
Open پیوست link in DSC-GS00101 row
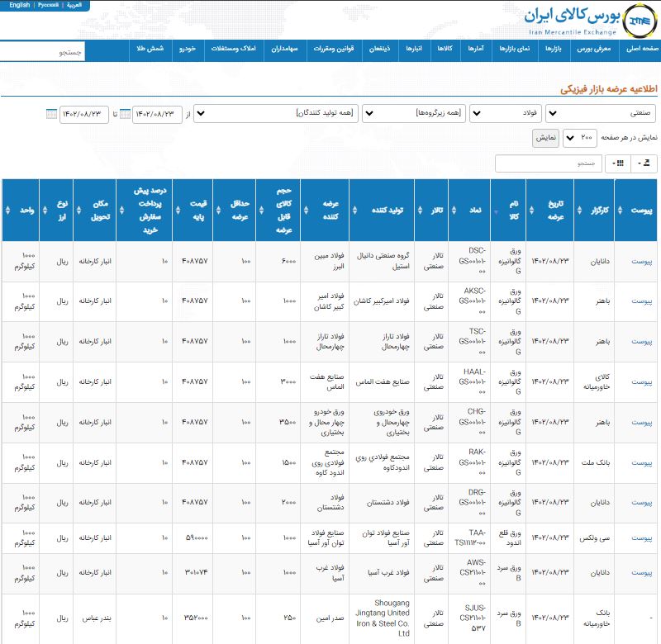click(x=642, y=262)
